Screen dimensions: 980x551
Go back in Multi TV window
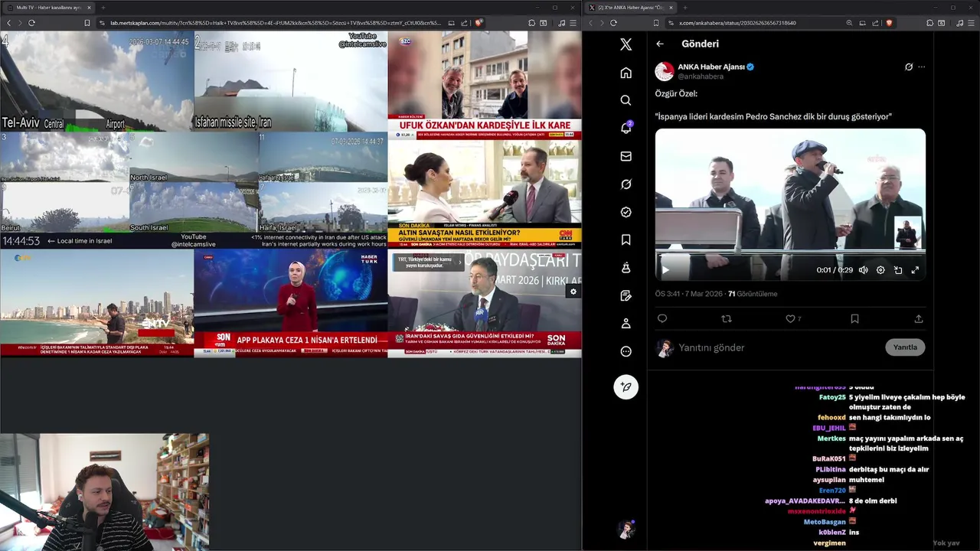pos(9,23)
